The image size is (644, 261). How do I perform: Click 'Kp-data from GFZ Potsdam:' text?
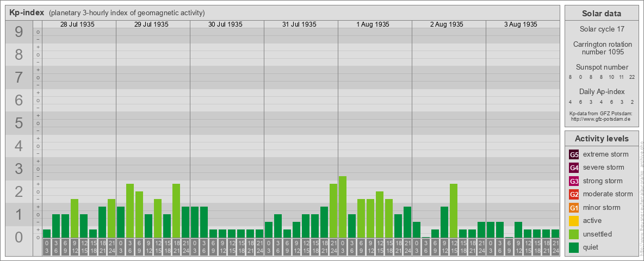coord(600,113)
